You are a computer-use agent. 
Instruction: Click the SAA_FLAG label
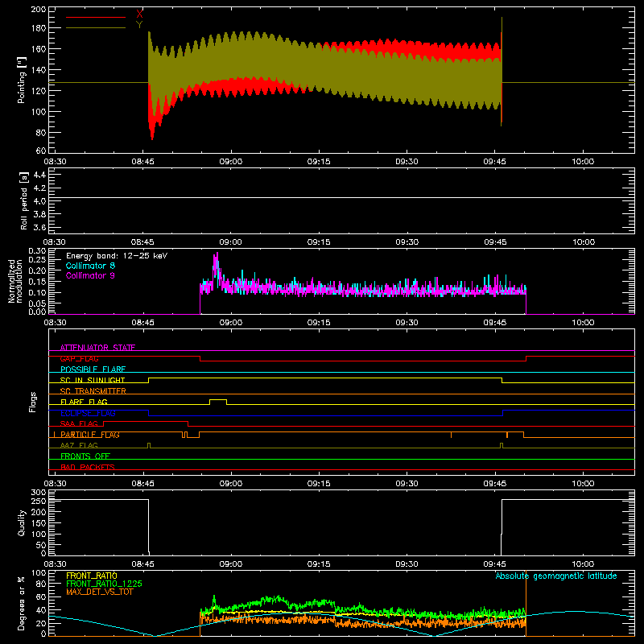point(79,423)
